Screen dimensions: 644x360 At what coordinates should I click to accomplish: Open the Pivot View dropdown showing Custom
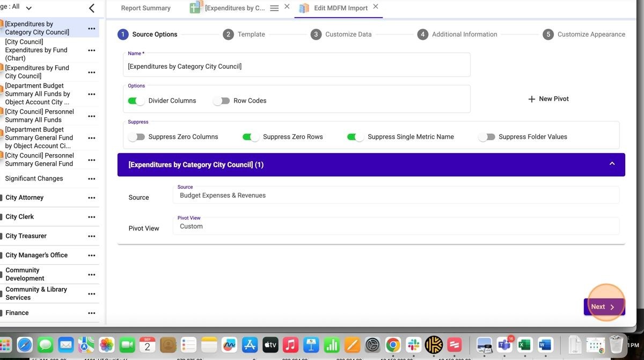tap(396, 226)
